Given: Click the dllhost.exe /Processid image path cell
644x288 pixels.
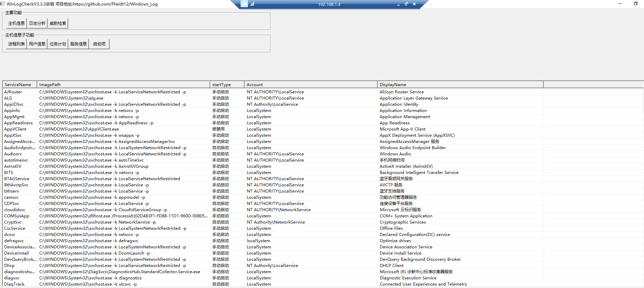Looking at the screenshot, I should click(124, 216).
